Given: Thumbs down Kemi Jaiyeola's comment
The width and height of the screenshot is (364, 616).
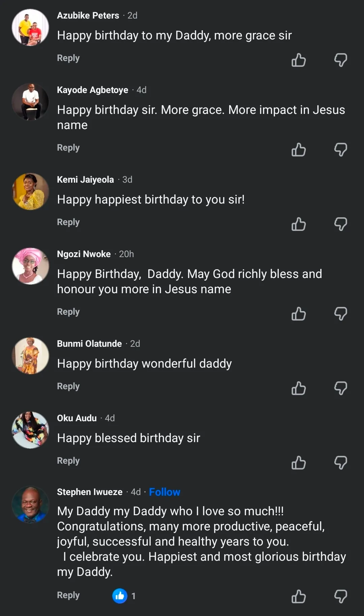Looking at the screenshot, I should (x=340, y=224).
